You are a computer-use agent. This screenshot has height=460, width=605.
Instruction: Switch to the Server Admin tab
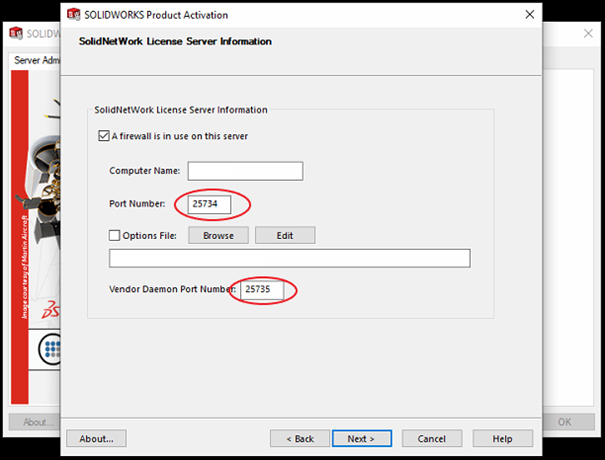36,61
